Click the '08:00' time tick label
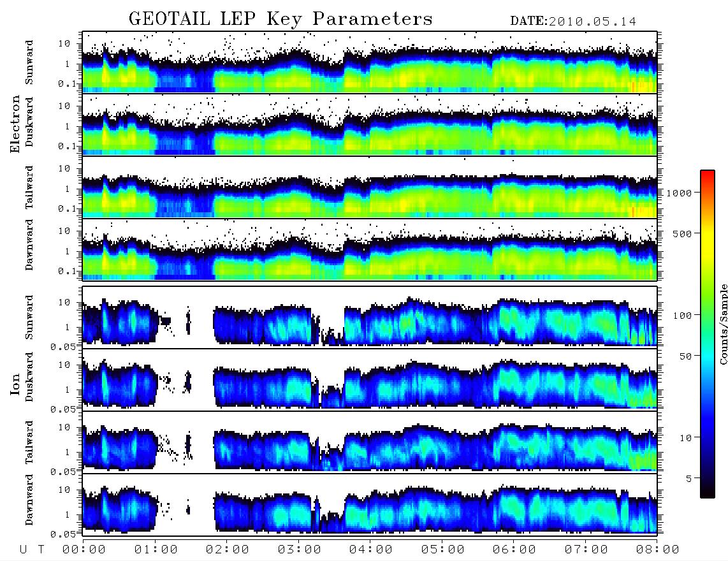This screenshot has height=561, width=728. (x=657, y=550)
